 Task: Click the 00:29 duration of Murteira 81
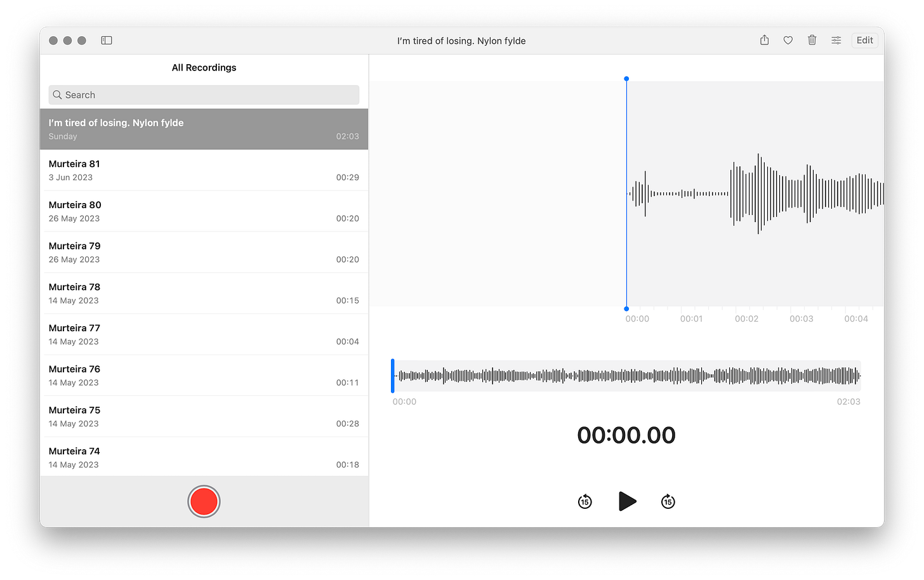(x=348, y=177)
